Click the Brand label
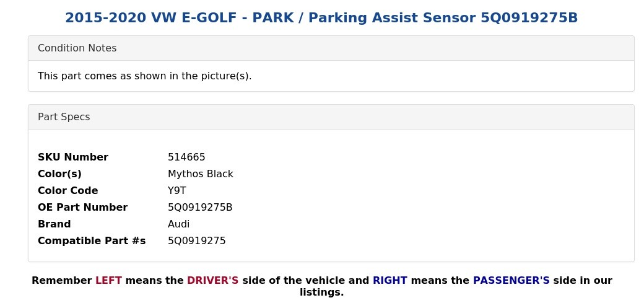This screenshot has height=308, width=644. [x=54, y=224]
